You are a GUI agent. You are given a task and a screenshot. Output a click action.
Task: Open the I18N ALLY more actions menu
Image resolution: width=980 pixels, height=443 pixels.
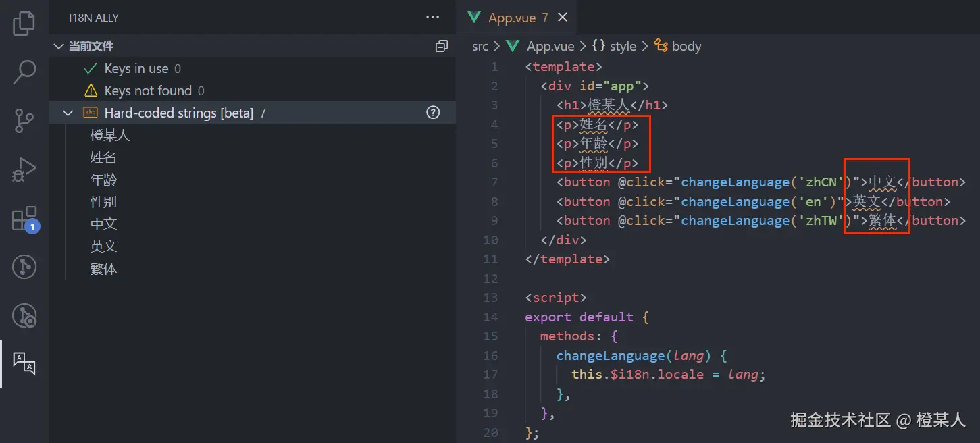[432, 18]
